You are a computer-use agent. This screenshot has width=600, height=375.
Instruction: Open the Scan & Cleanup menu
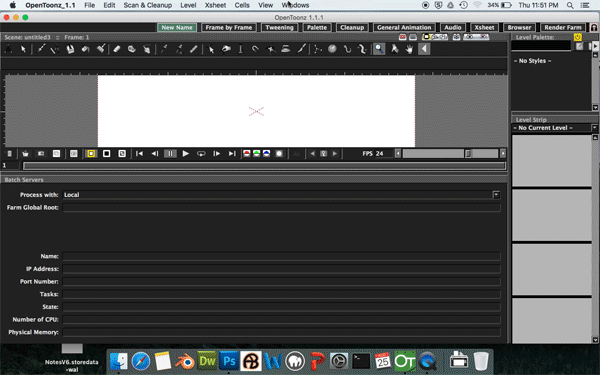(148, 5)
